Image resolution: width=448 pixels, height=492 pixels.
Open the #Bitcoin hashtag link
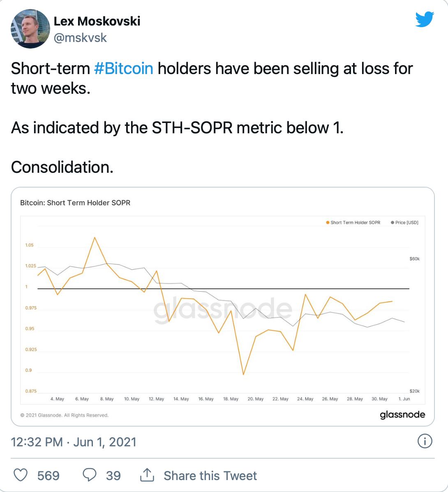pyautogui.click(x=124, y=68)
